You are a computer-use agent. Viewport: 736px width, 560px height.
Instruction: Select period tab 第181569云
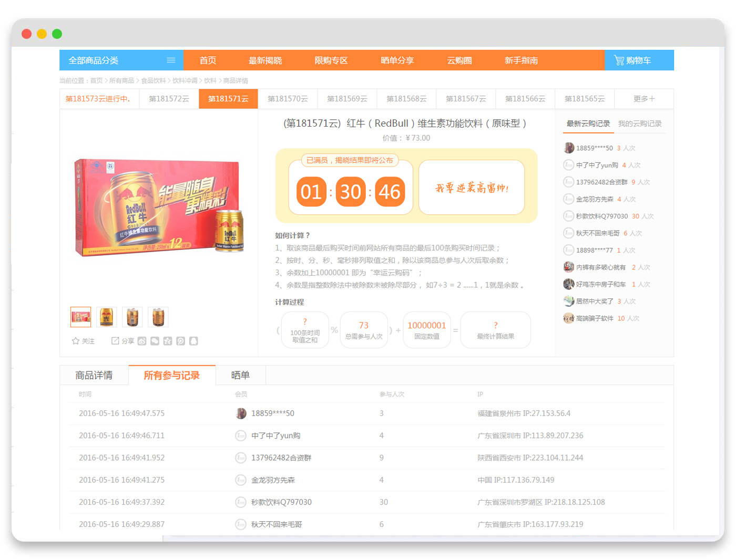(x=347, y=99)
